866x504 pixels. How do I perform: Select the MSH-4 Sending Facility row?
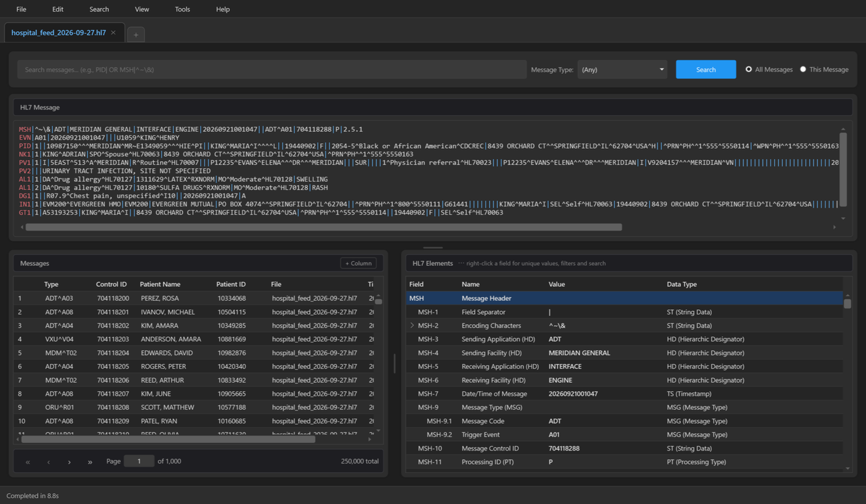[624, 352]
